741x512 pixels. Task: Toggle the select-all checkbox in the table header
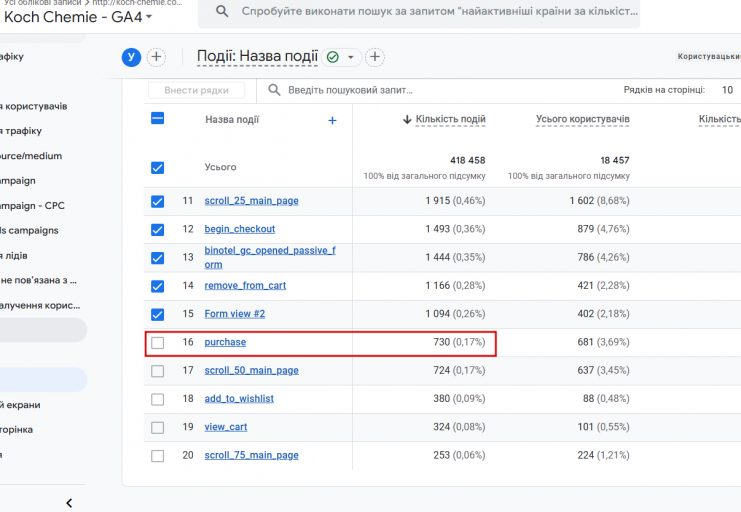coord(157,119)
